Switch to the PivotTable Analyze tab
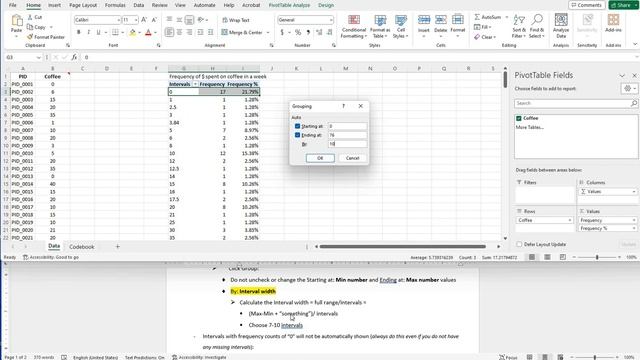640x360 pixels. [x=289, y=5]
